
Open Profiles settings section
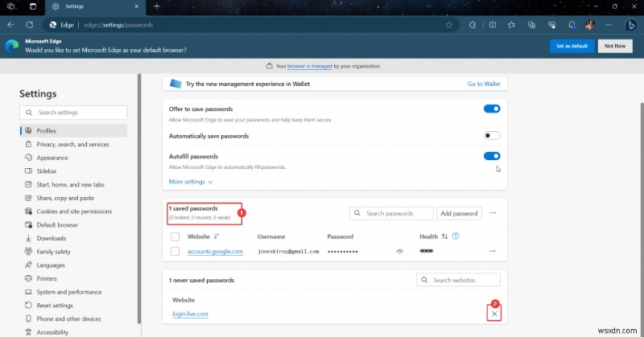click(x=73, y=130)
